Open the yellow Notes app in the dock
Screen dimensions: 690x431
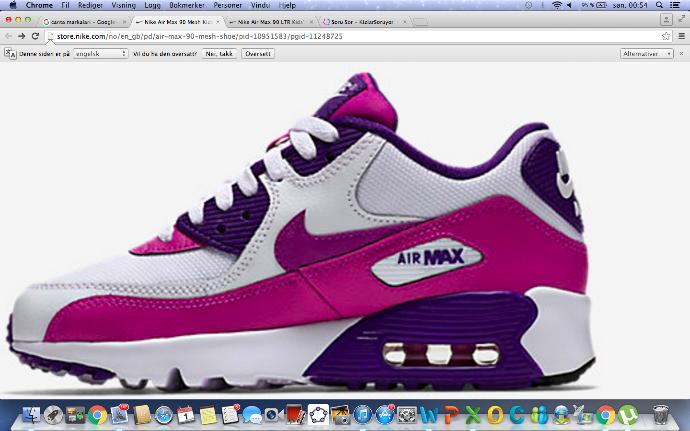pos(208,415)
